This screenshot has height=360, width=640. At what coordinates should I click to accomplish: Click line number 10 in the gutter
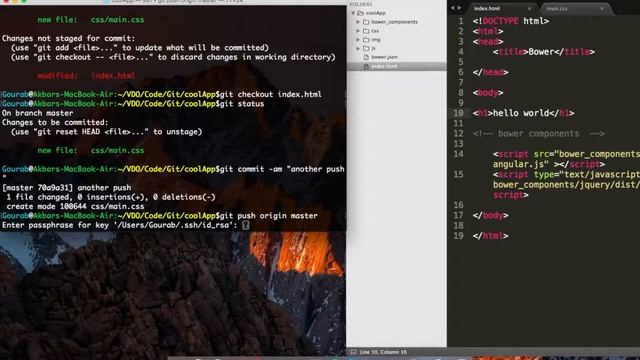pos(458,113)
